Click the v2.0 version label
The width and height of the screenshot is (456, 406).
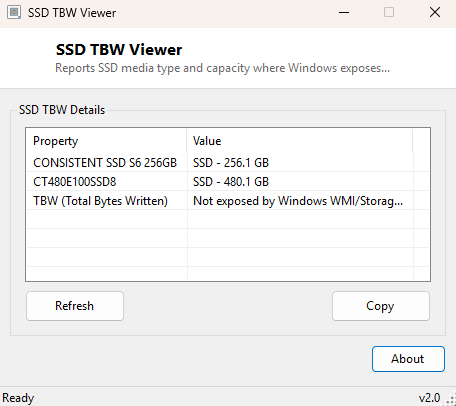click(429, 398)
